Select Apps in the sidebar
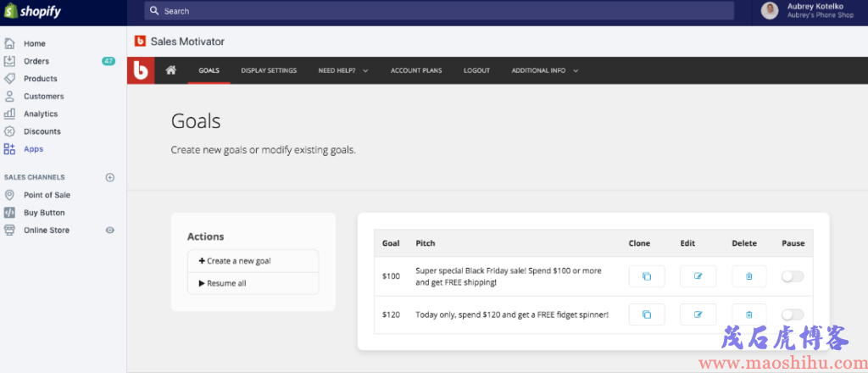Image resolution: width=868 pixels, height=373 pixels. point(33,149)
